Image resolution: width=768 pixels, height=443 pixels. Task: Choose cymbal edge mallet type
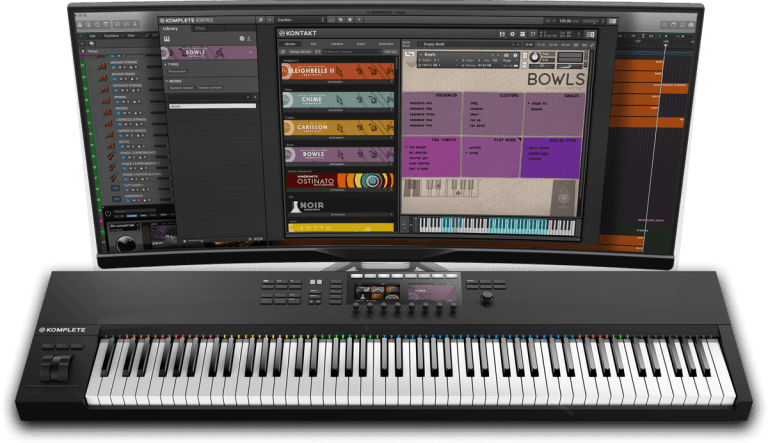pyautogui.click(x=539, y=153)
